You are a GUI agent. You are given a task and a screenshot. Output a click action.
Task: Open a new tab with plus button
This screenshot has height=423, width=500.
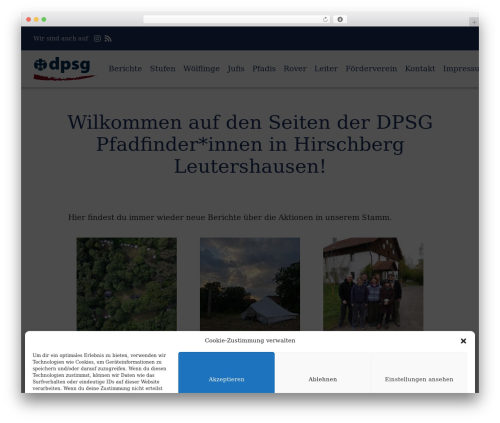(474, 22)
